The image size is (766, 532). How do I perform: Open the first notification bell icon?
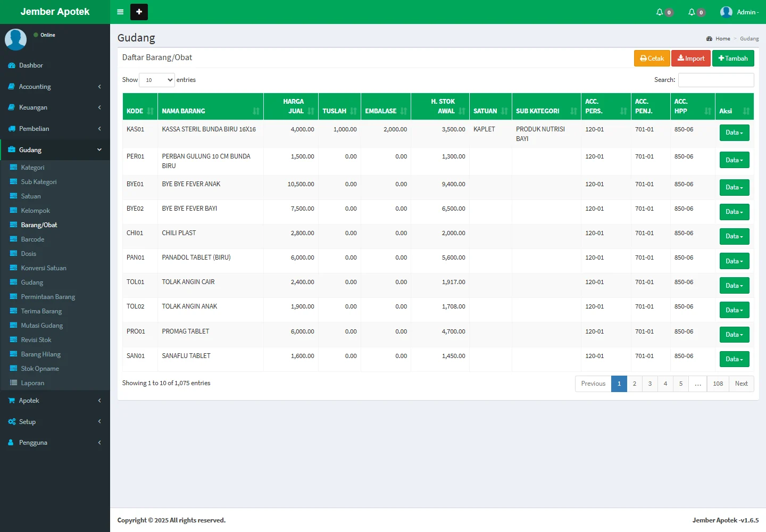(x=660, y=12)
